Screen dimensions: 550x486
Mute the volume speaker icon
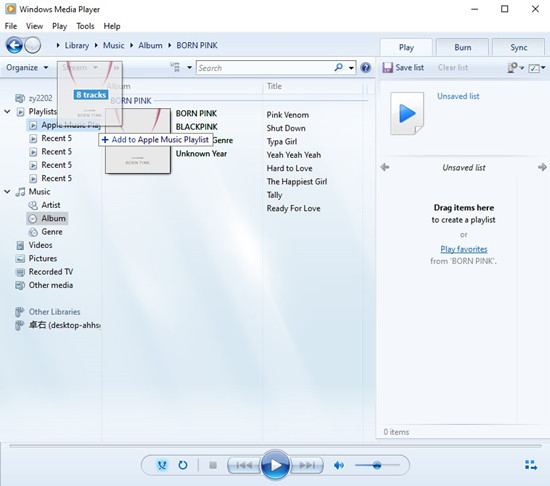point(338,465)
